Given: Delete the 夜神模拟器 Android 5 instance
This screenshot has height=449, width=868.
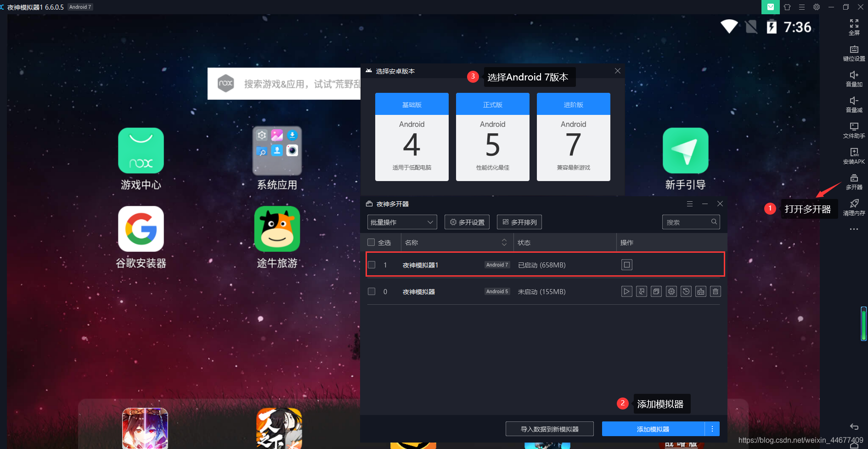Looking at the screenshot, I should (x=716, y=291).
